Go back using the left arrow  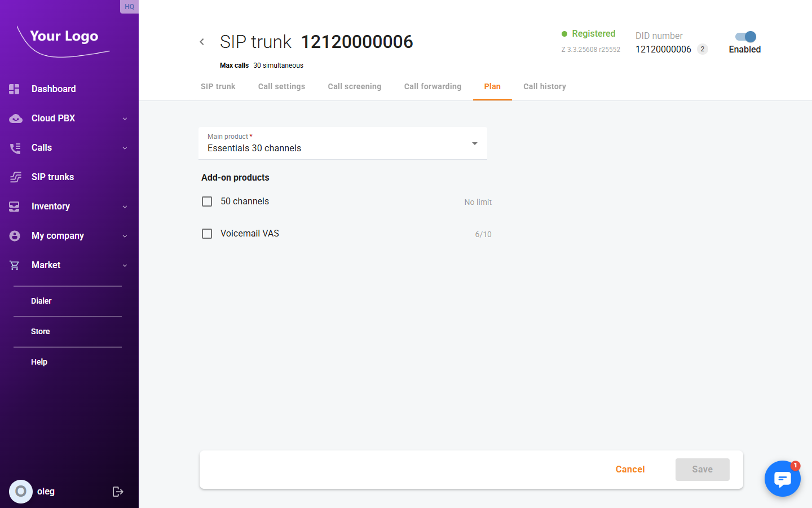click(202, 42)
